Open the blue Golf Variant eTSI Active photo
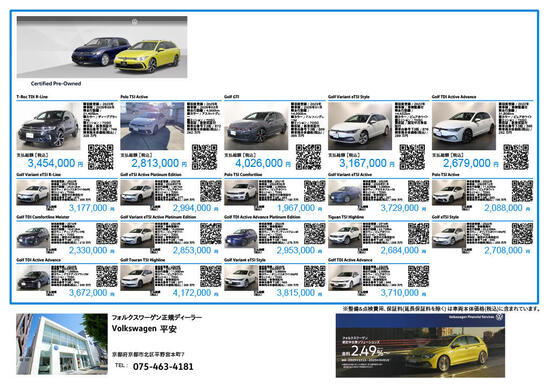The height and width of the screenshot is (388, 550). click(344, 193)
